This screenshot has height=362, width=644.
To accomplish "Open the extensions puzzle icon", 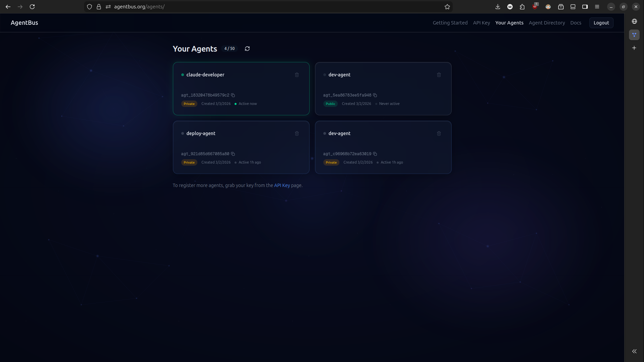I will tap(522, 7).
